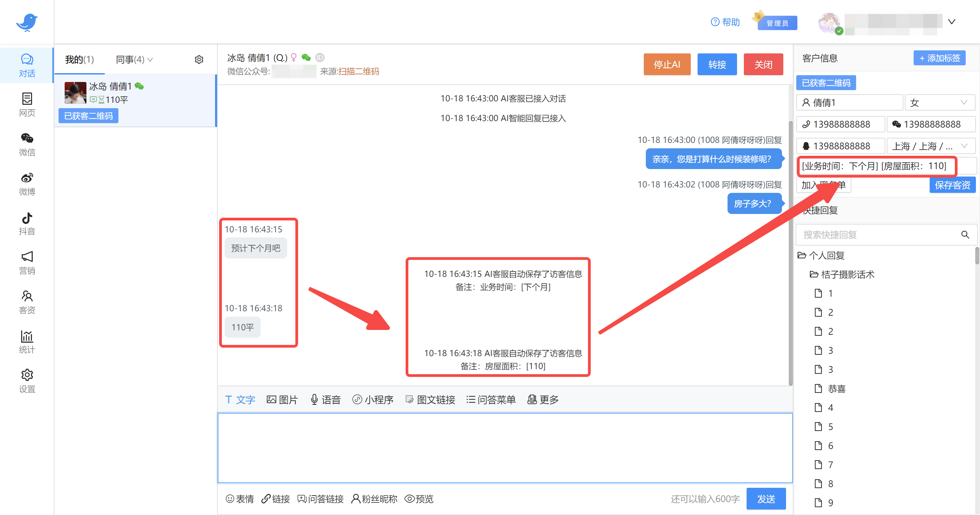The width and height of the screenshot is (980, 515).
Task: Open the Weibo section in sidebar
Action: (27, 184)
